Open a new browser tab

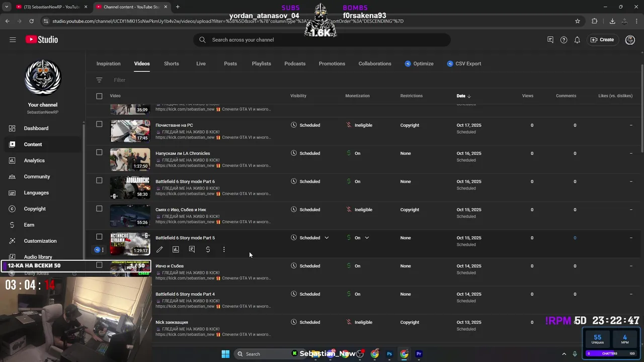click(x=178, y=7)
